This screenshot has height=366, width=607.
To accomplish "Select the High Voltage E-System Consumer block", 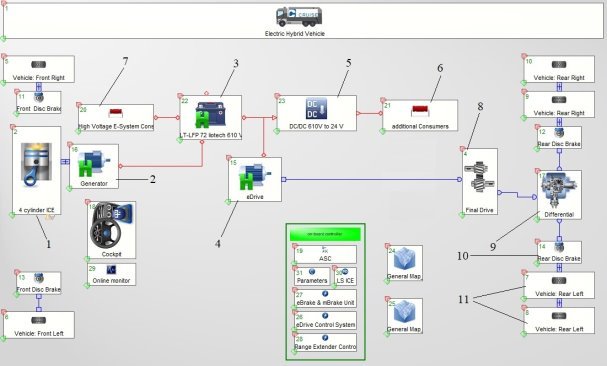I will [x=116, y=117].
